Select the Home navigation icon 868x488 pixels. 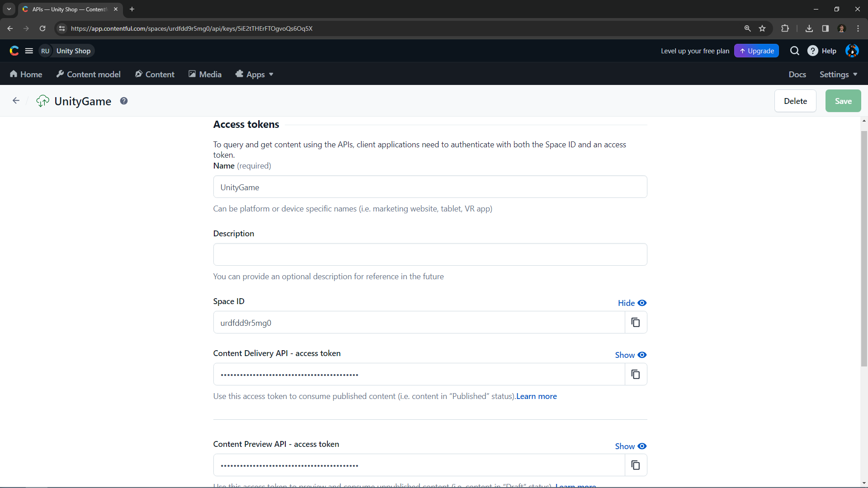14,74
